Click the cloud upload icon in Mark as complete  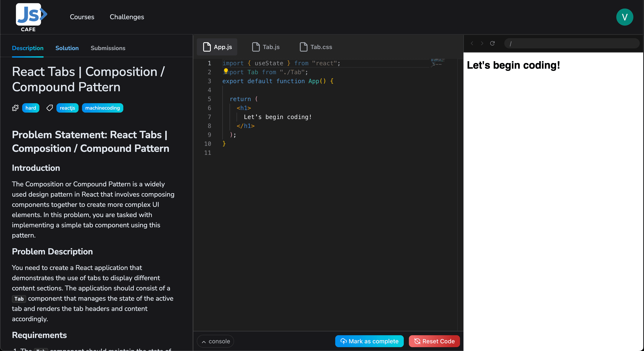pyautogui.click(x=344, y=341)
